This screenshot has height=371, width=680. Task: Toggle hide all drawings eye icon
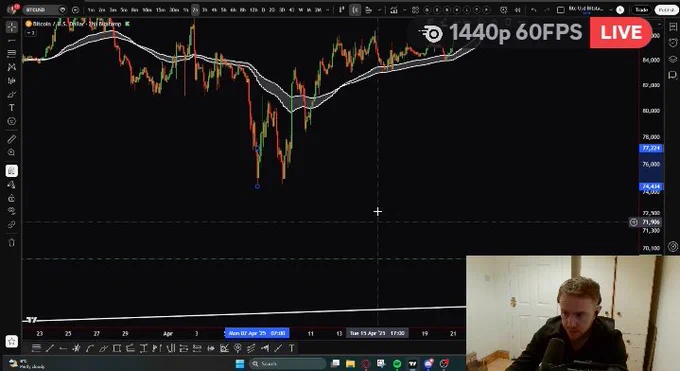pos(12,211)
